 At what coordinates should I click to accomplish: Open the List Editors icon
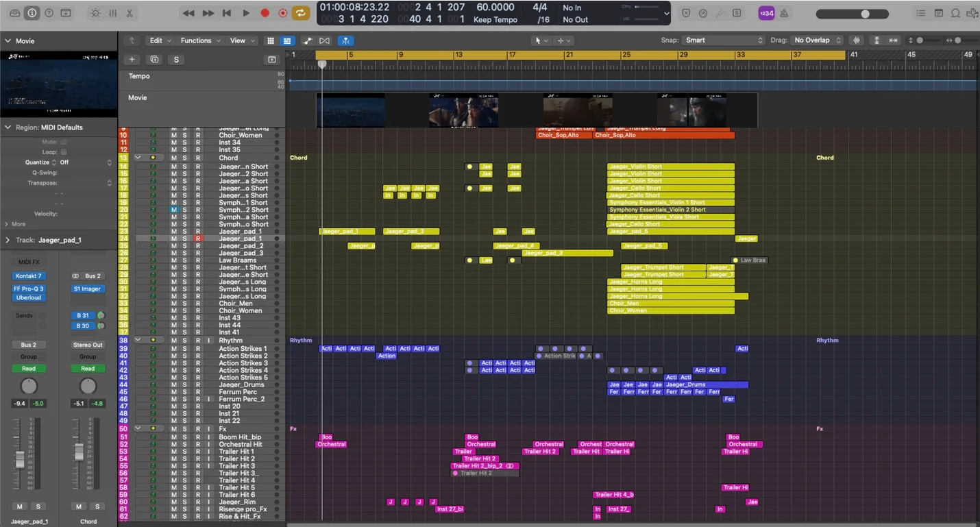pyautogui.click(x=921, y=13)
